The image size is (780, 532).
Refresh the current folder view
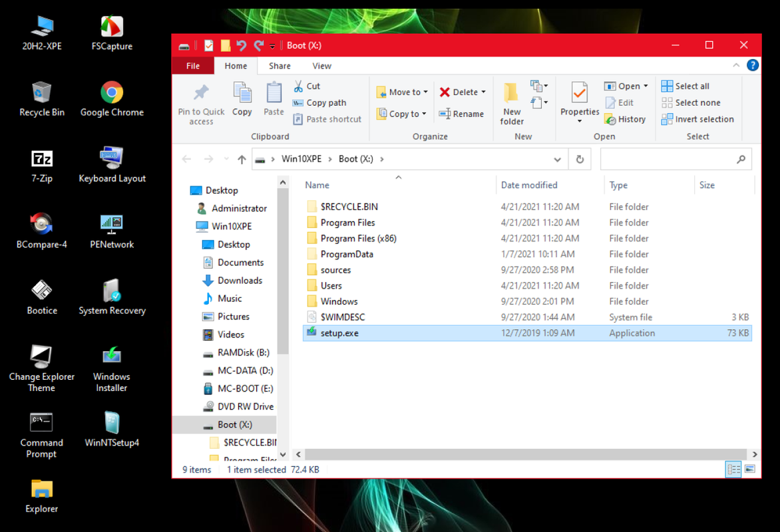(x=580, y=159)
